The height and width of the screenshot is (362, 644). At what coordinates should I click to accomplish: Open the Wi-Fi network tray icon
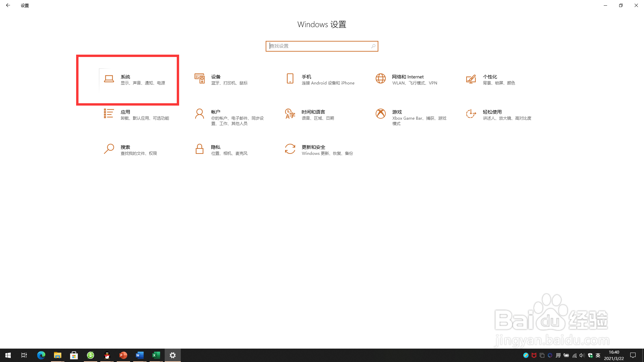574,355
